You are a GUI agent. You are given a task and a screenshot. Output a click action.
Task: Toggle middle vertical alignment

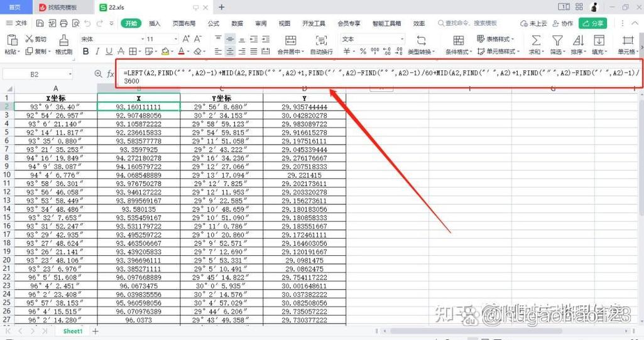coord(230,39)
